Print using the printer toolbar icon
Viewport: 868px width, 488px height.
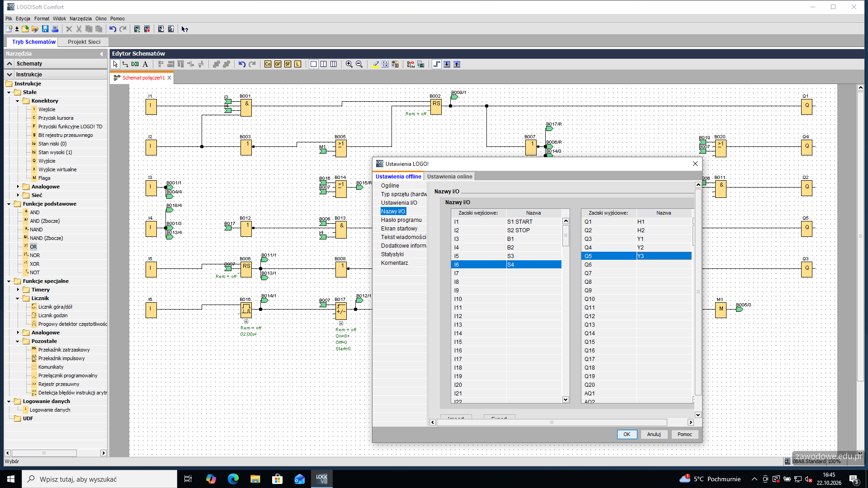click(x=55, y=29)
